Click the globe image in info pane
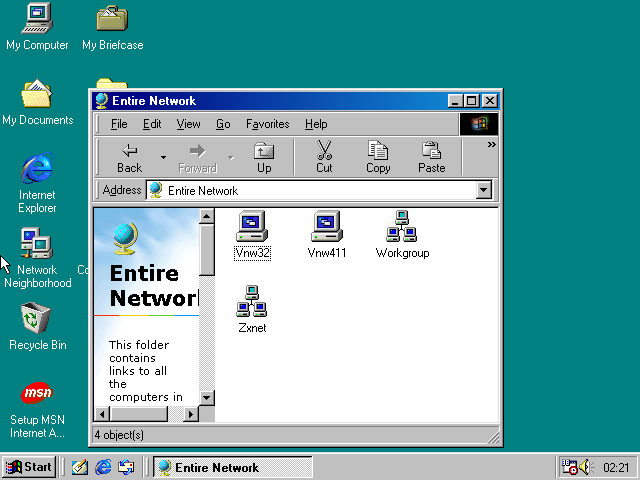The width and height of the screenshot is (640, 480). (x=125, y=239)
